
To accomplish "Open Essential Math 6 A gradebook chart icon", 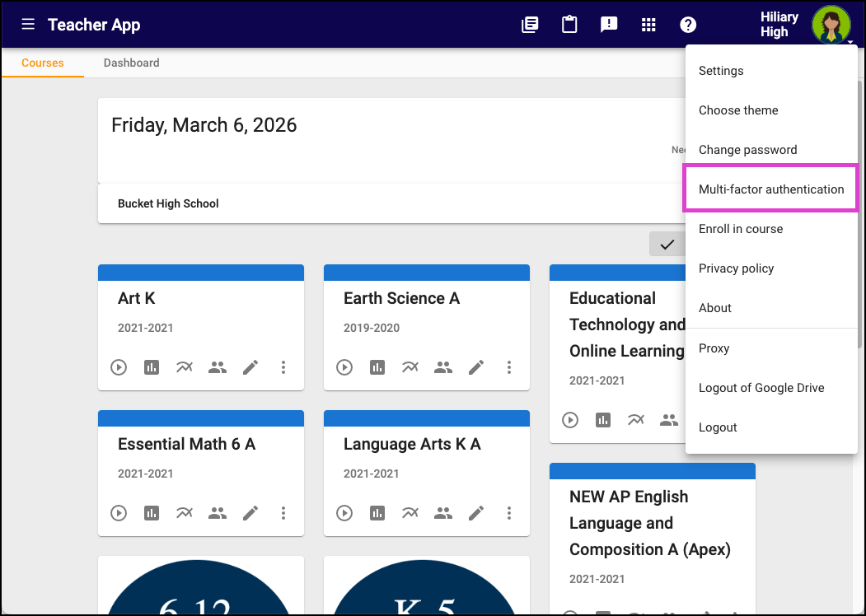I will click(x=152, y=513).
